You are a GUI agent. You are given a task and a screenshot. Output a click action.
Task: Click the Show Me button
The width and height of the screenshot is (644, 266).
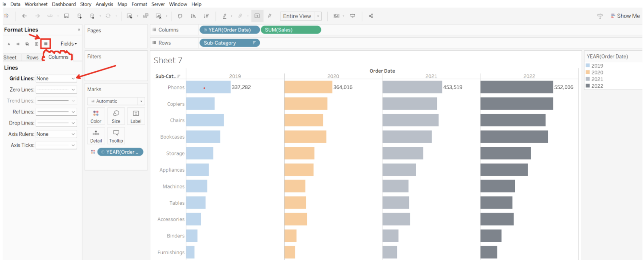point(625,16)
